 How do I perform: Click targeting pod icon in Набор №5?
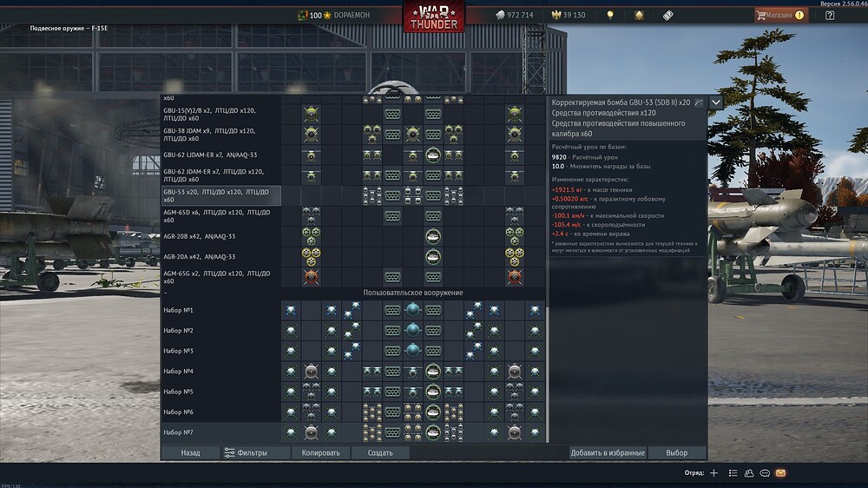point(433,392)
